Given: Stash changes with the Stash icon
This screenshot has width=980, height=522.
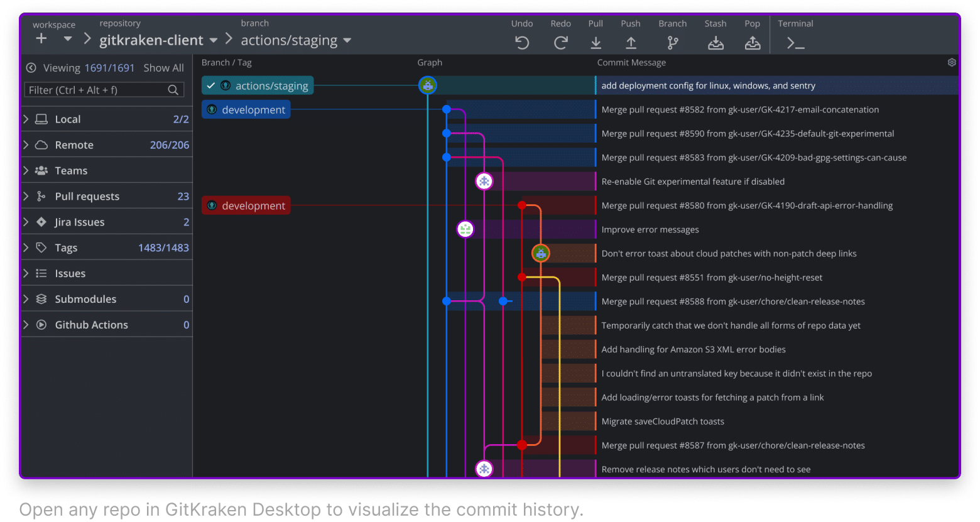Looking at the screenshot, I should click(715, 43).
